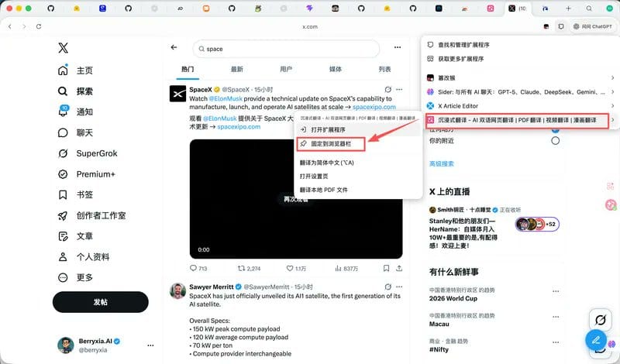This screenshot has height=364, width=620.
Task: Expand the 沉浸式翻译 extension submenu chevron
Action: [612, 120]
